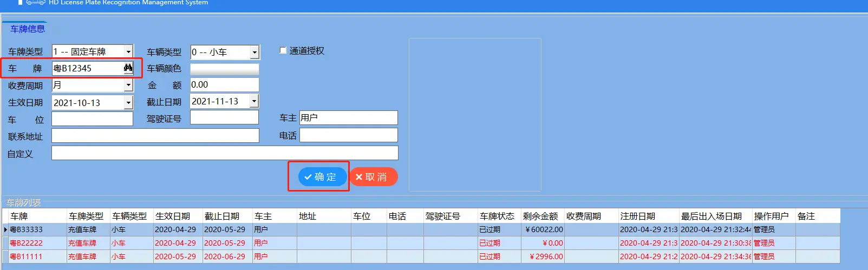Switch to the 车牌信息 tab
868x270 pixels.
pyautogui.click(x=28, y=29)
